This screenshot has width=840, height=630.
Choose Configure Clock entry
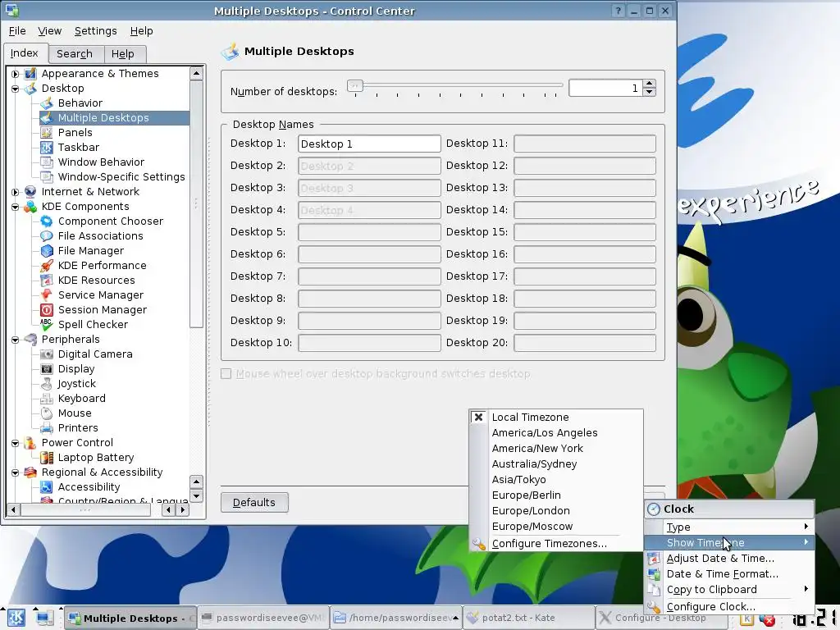click(x=729, y=606)
